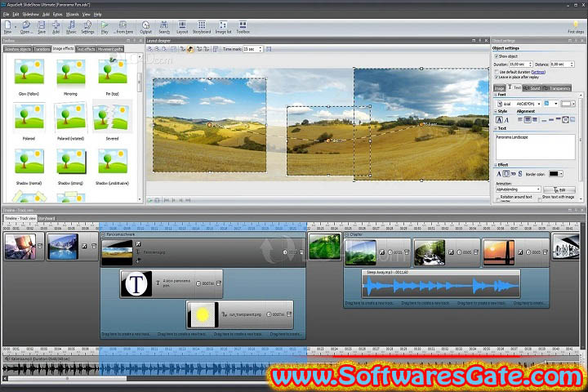588x392 pixels.
Task: Collapse the Font section expander
Action: (496, 95)
